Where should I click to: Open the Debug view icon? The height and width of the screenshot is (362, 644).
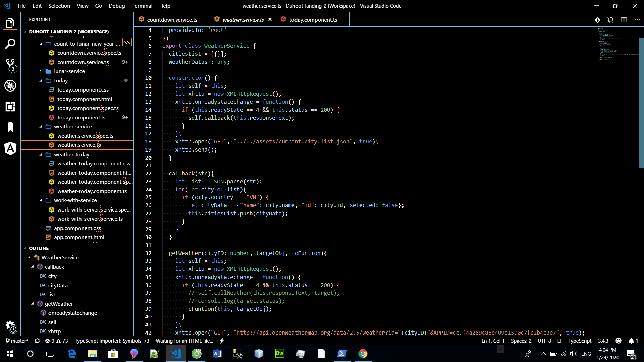(x=10, y=86)
